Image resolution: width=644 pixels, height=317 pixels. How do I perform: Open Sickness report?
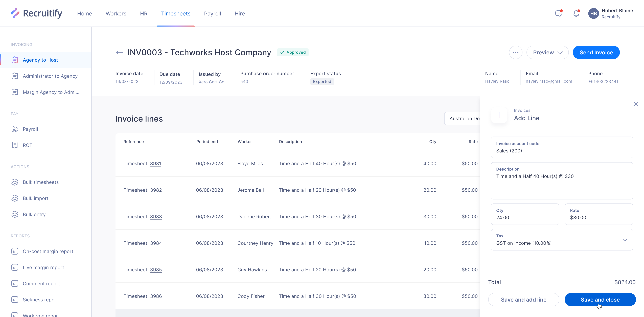(x=40, y=300)
